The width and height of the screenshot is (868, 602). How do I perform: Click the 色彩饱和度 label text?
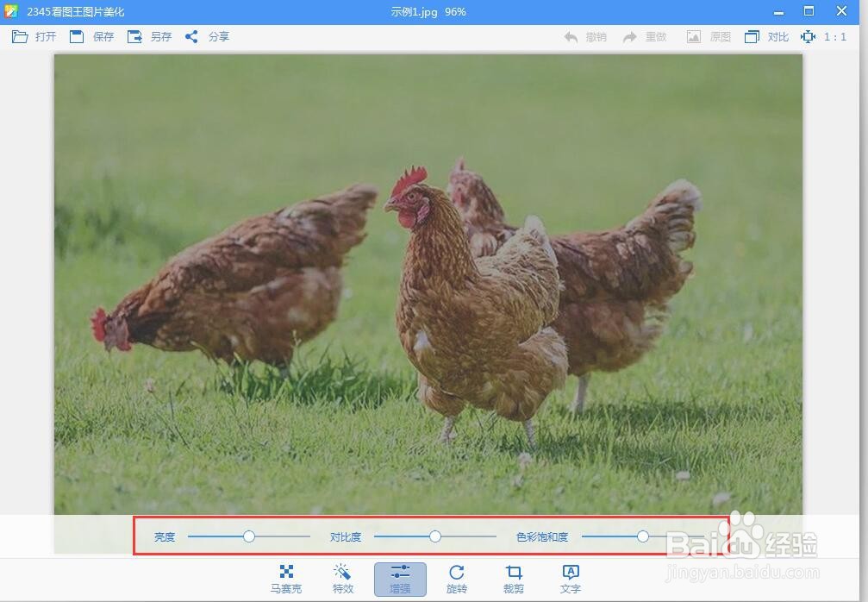[x=542, y=536]
